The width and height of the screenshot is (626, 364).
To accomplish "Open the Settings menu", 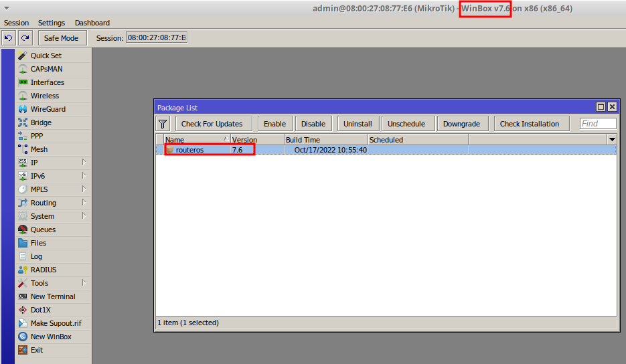I will coord(52,23).
